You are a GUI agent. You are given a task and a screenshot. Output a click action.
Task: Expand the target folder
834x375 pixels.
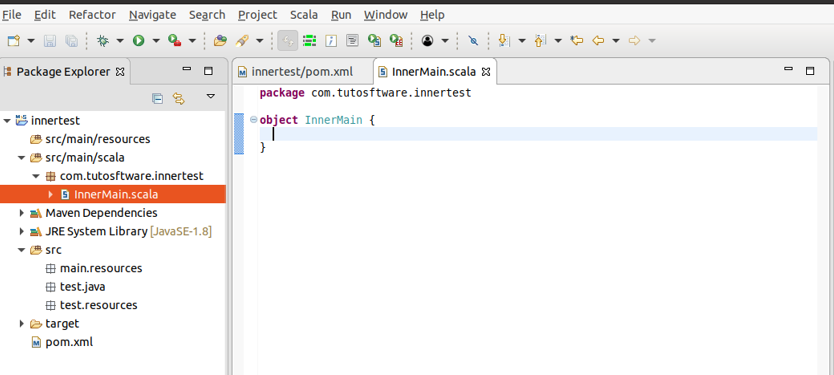tap(21, 323)
